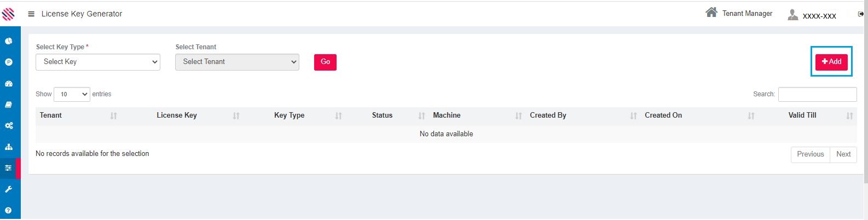
Task: Open the Select Key Type dropdown
Action: [98, 62]
